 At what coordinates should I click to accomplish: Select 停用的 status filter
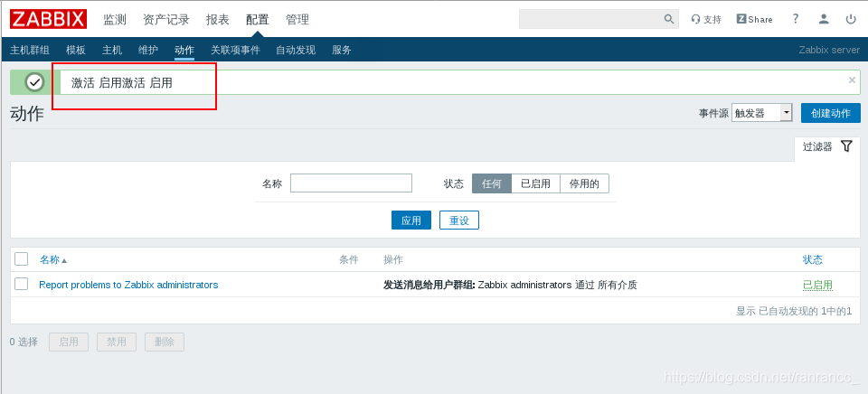(585, 183)
